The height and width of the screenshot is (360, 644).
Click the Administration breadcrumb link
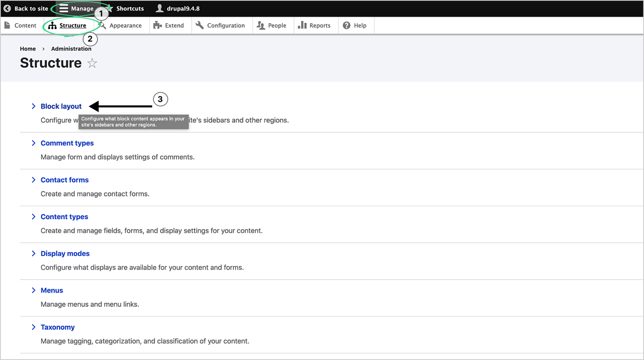(x=71, y=49)
